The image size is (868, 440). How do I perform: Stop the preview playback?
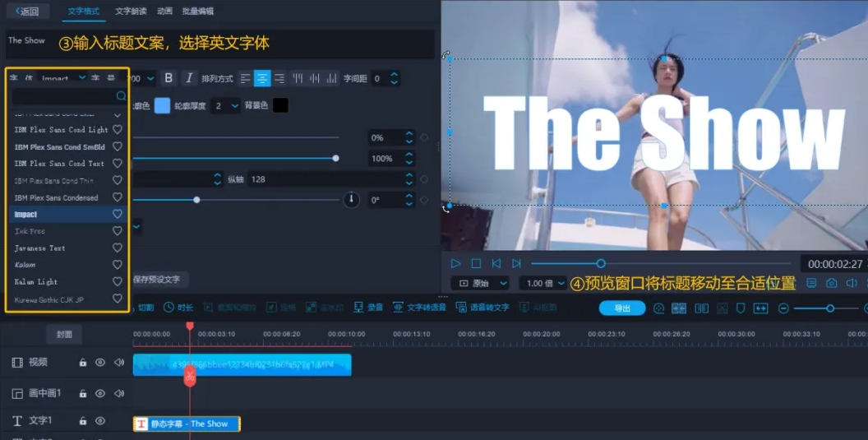point(476,263)
